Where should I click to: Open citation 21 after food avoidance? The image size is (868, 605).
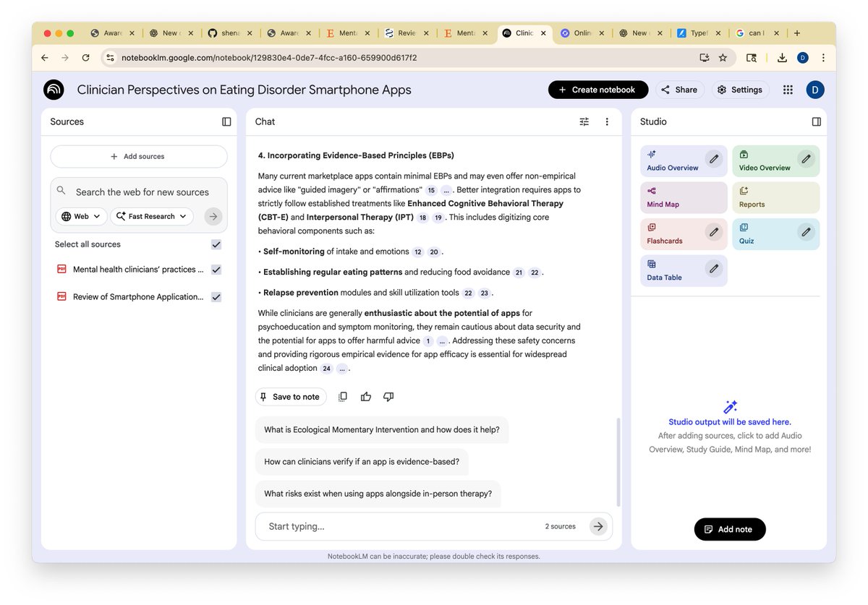click(519, 273)
